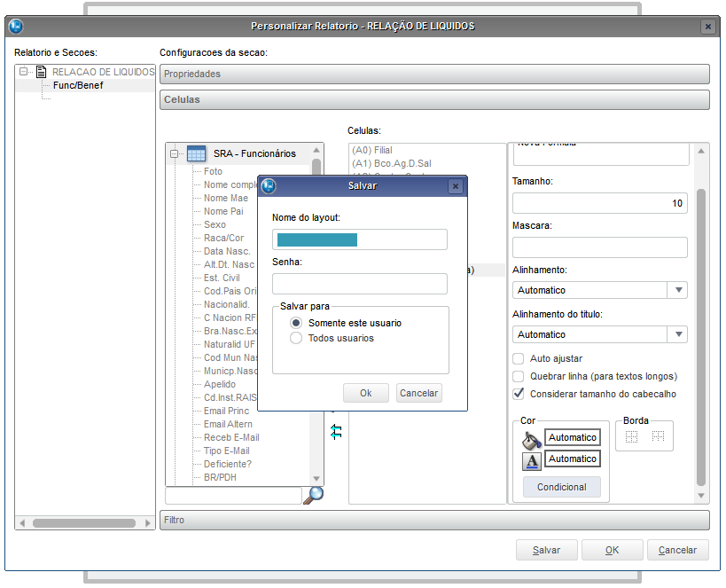Click the magnifier search icon below the field tree
Viewport: 726px width, 588px height.
coord(314,496)
